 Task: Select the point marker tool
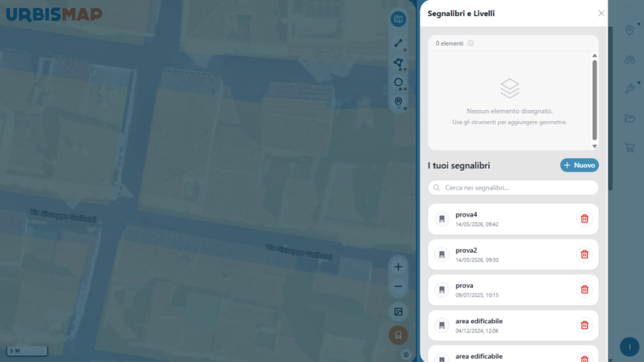[398, 102]
